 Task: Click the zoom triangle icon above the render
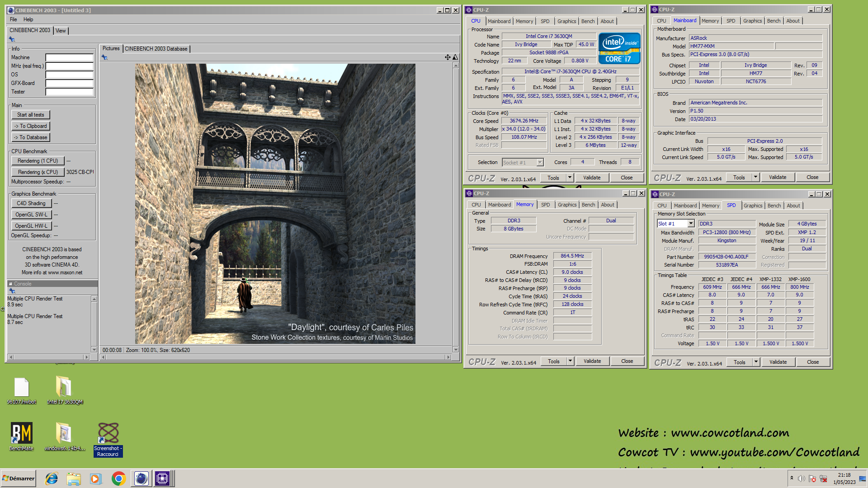pos(455,57)
